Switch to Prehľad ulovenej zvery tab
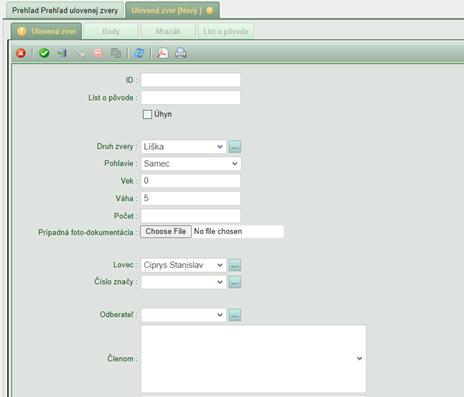The image size is (464, 397). point(65,10)
